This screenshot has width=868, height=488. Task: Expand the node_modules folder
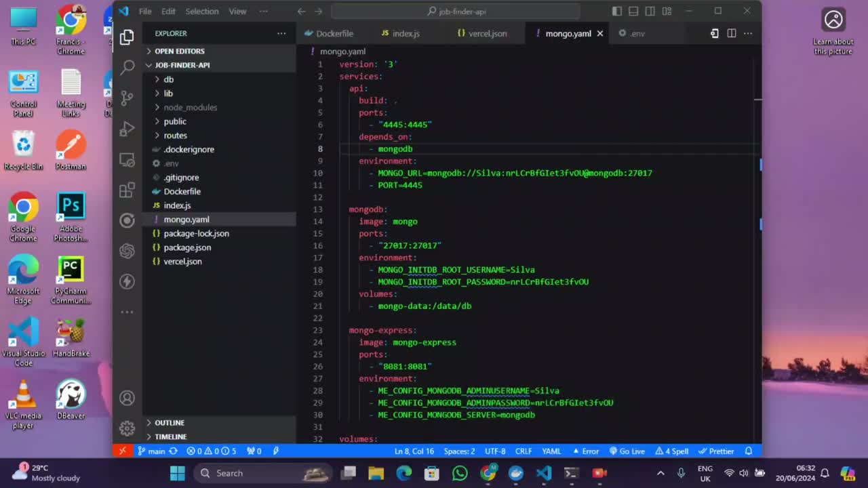pyautogui.click(x=190, y=107)
